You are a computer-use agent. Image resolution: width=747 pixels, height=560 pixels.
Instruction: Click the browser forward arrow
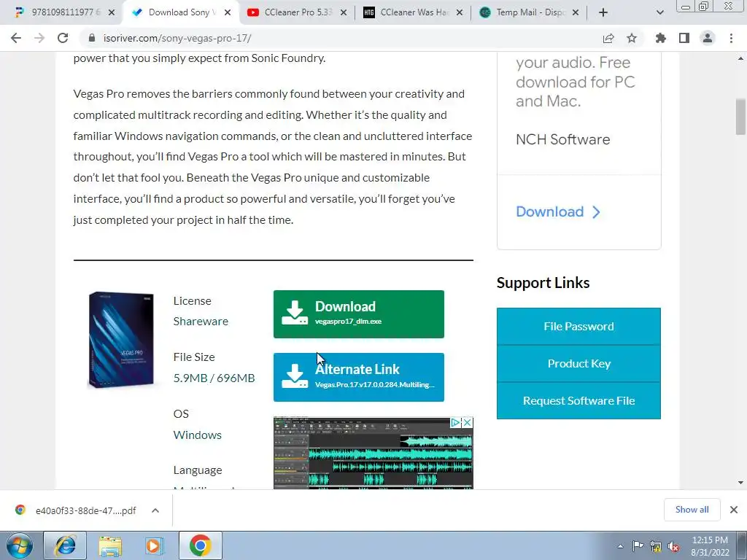point(39,38)
